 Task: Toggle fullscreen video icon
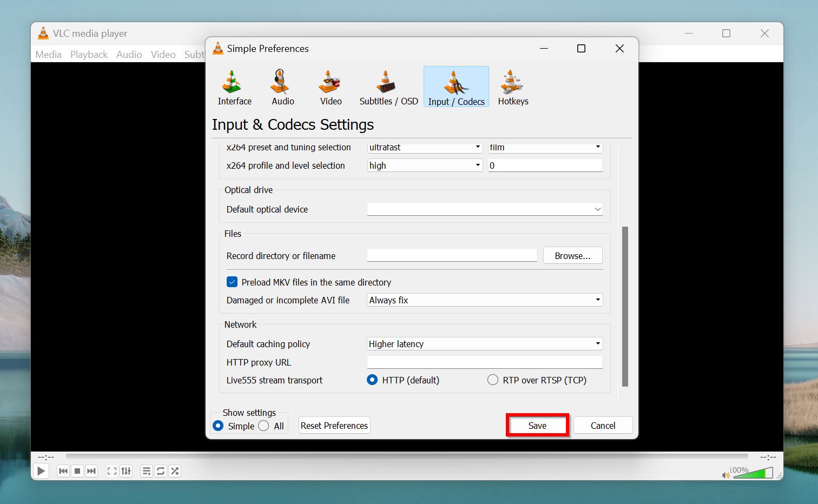click(x=112, y=471)
